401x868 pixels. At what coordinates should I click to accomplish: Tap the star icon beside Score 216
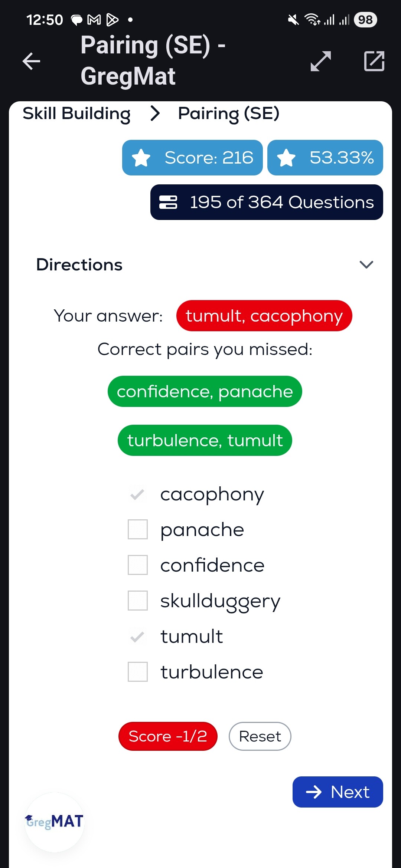[141, 158]
